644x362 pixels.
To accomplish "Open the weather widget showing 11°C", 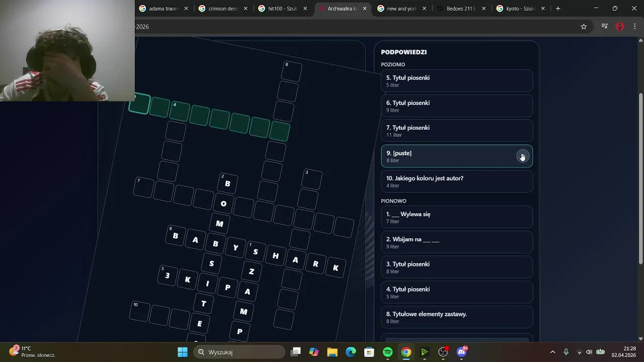I will coord(32,351).
